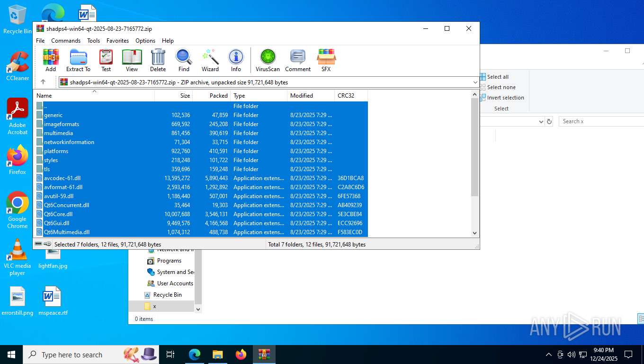
Task: Click the SFX toolbar icon
Action: [326, 60]
